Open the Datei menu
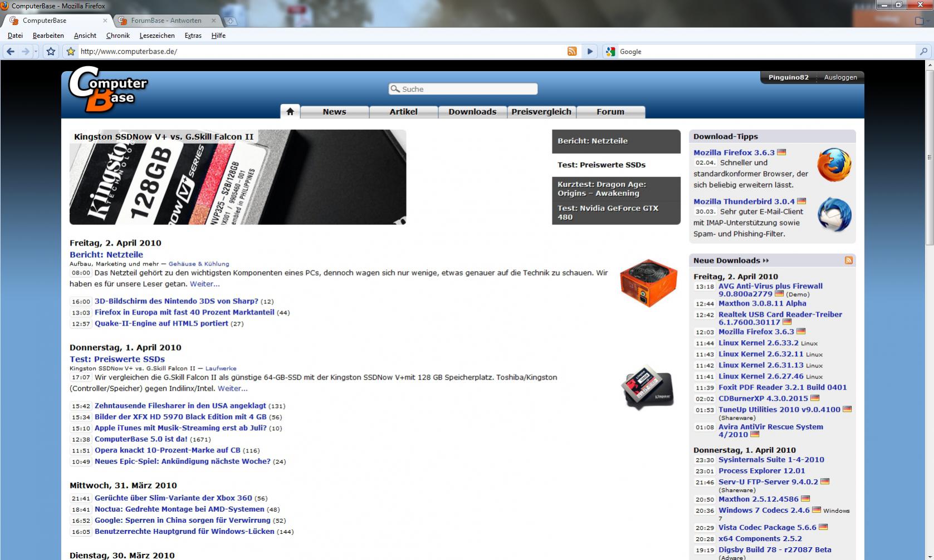 (15, 36)
